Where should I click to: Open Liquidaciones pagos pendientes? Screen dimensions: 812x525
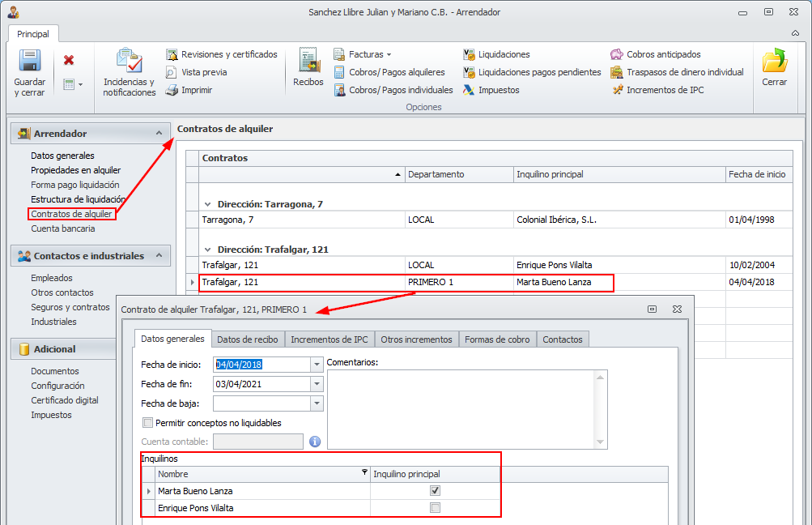(x=533, y=72)
